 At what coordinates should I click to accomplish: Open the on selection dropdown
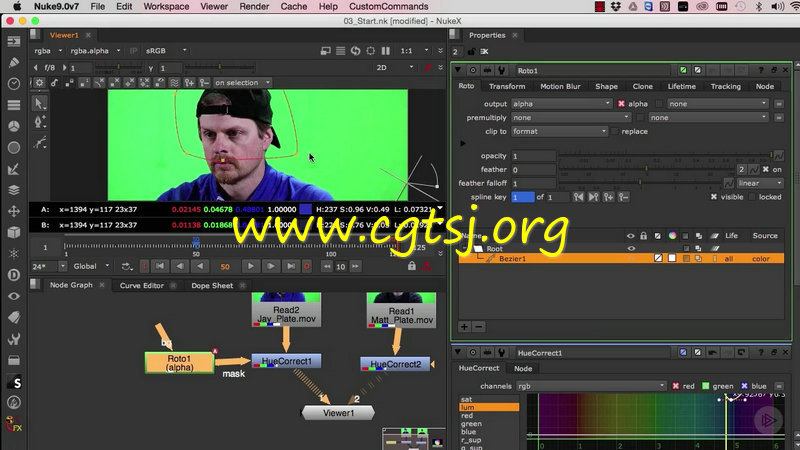click(242, 83)
